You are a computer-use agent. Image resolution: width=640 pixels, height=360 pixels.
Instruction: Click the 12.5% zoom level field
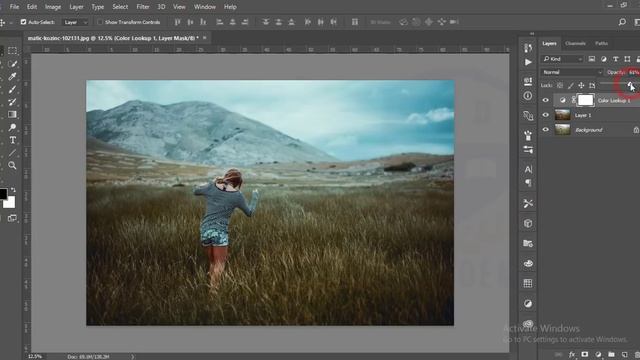35,357
